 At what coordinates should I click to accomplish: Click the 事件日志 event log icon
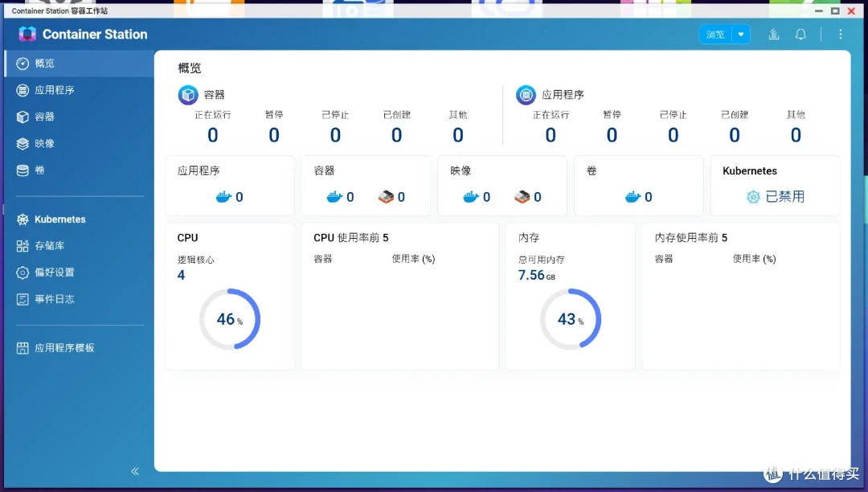[x=23, y=299]
